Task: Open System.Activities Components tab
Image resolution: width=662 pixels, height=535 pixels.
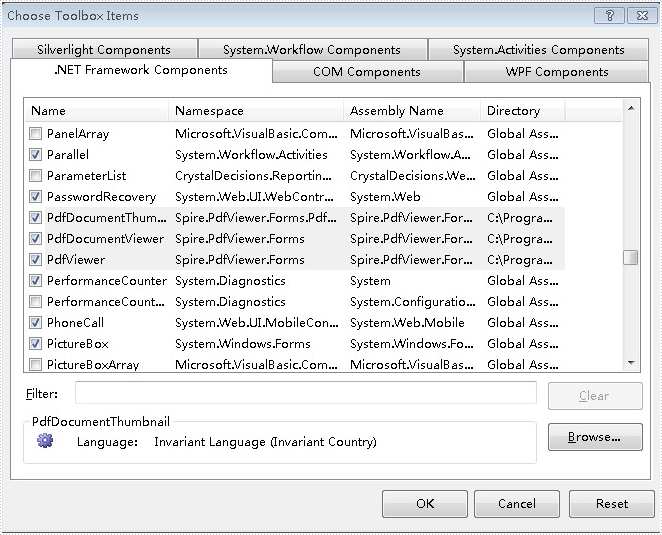Action: [538, 49]
